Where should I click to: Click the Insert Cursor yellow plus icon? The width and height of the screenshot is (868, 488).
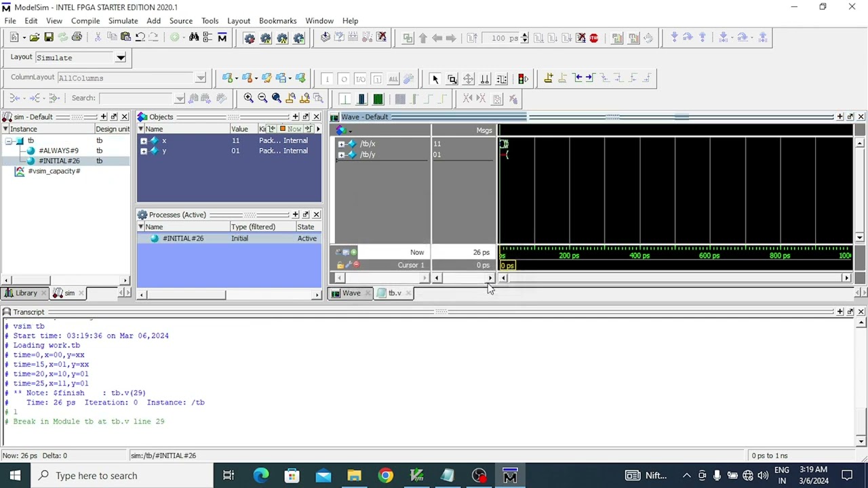click(x=548, y=79)
